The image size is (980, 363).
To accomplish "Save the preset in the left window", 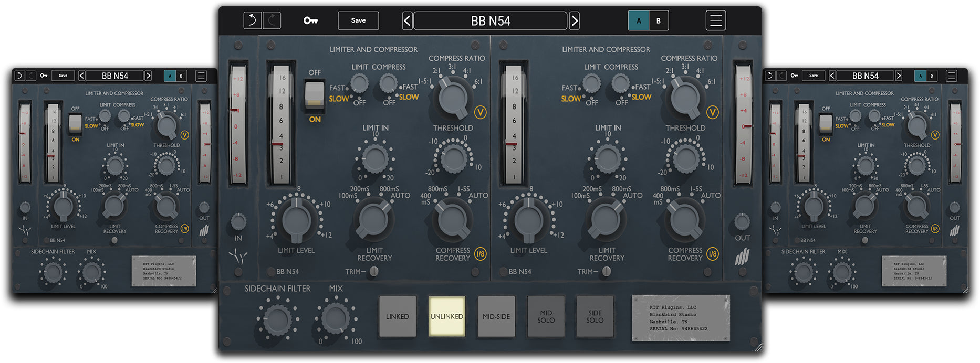I will pos(63,76).
